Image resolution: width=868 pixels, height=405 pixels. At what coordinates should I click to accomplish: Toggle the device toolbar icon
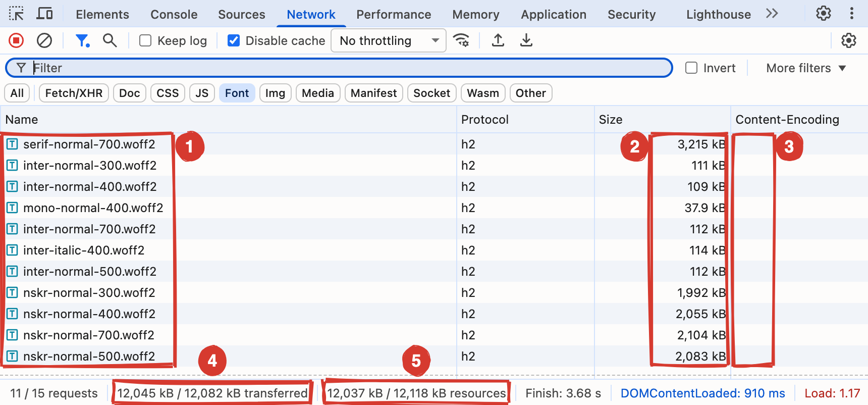[44, 14]
